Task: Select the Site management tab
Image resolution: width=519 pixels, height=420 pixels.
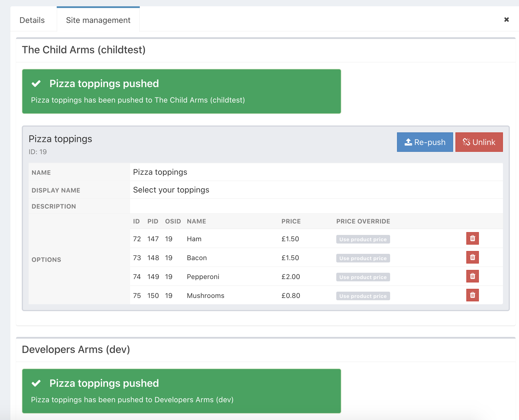Action: [98, 20]
